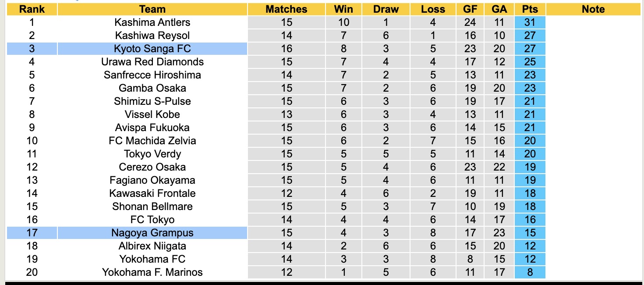Click the Team column header

[x=152, y=9]
